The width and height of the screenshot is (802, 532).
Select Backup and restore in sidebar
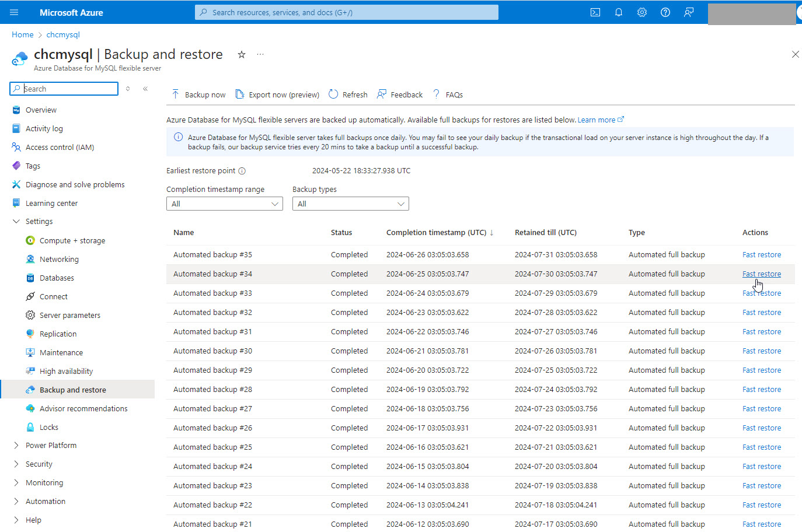click(x=78, y=390)
